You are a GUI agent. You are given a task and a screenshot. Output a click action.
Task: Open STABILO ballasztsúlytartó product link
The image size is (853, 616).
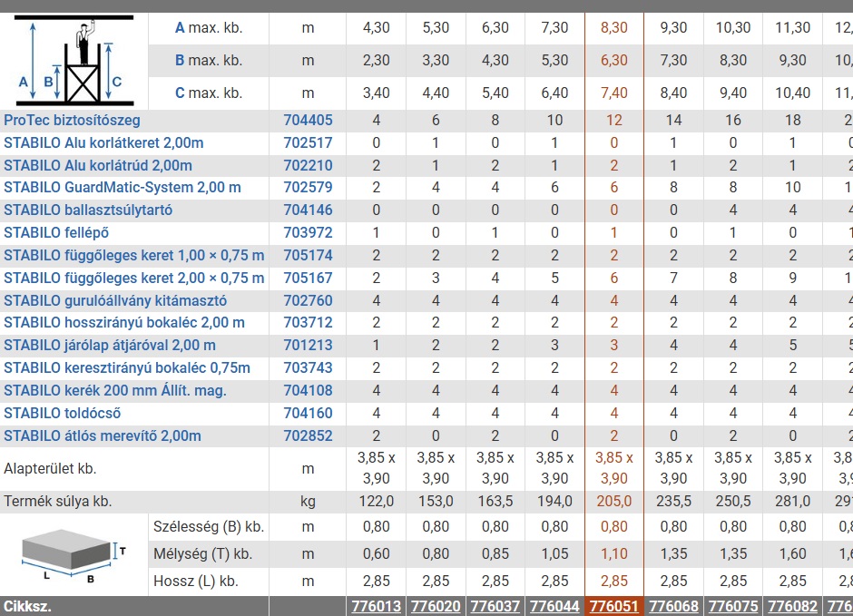coord(88,210)
